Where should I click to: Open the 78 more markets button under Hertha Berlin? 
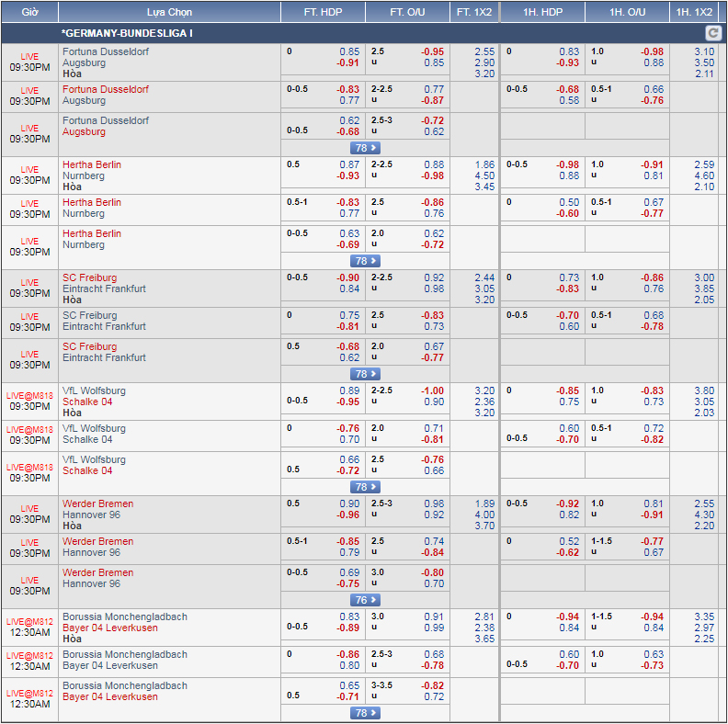tap(365, 261)
